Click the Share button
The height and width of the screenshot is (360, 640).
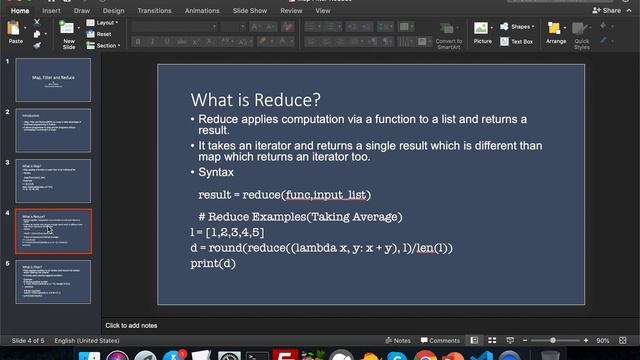[607, 11]
